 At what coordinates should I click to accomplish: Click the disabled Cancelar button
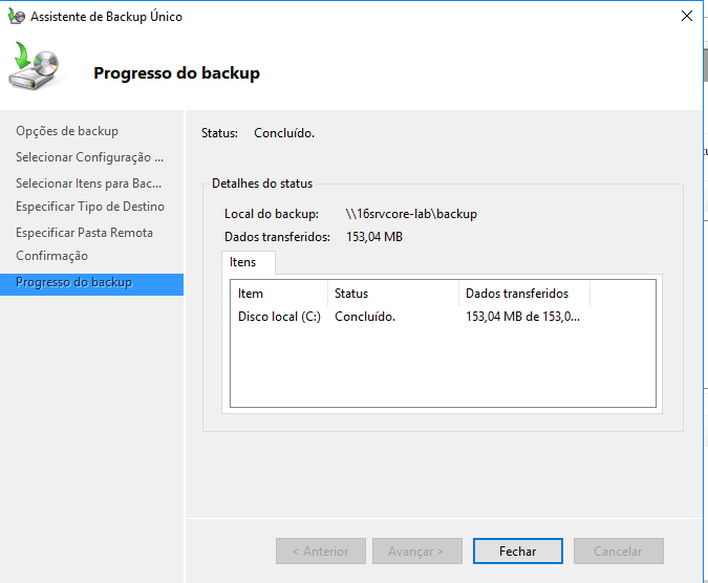point(619,551)
